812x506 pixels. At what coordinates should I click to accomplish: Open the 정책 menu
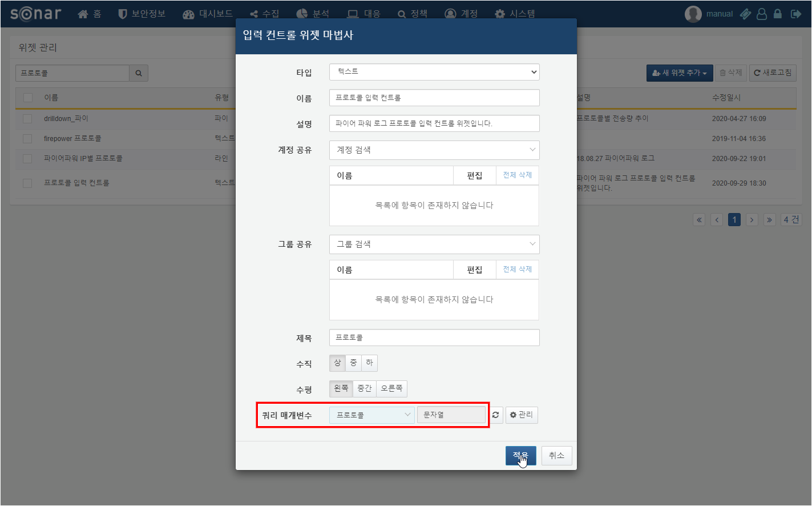413,14
